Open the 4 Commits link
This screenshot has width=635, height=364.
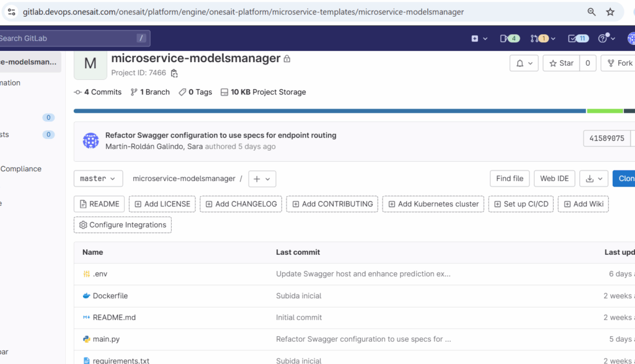[98, 92]
